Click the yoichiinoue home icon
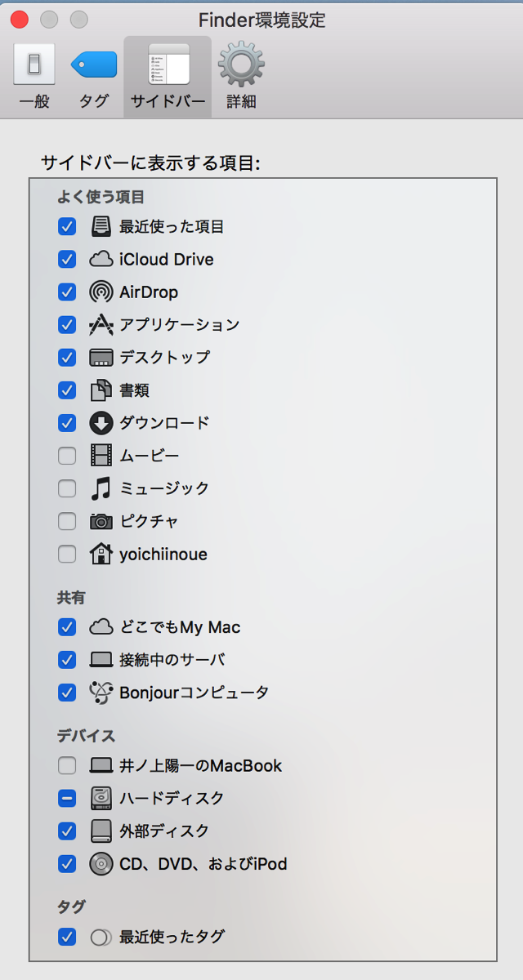The width and height of the screenshot is (523, 980). (x=101, y=554)
